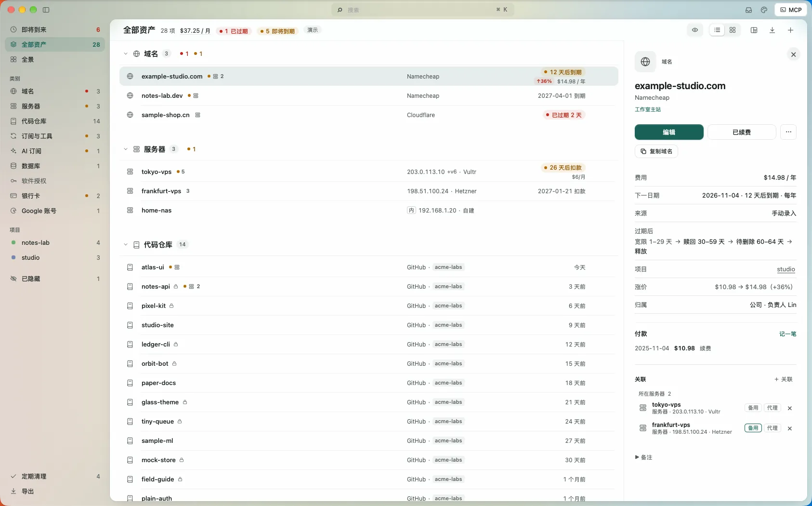Select 全景 in the sidebar
Screen dimensions: 812x506
[x=55, y=59]
